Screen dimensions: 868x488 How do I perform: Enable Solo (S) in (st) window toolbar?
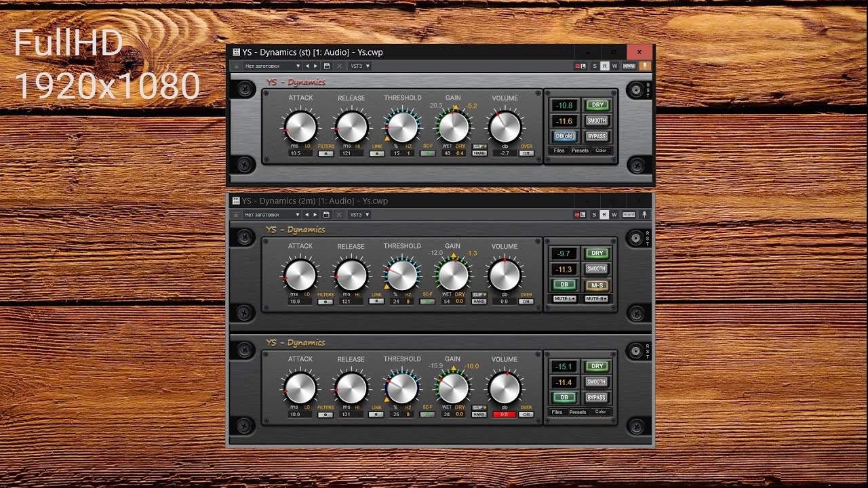point(595,66)
